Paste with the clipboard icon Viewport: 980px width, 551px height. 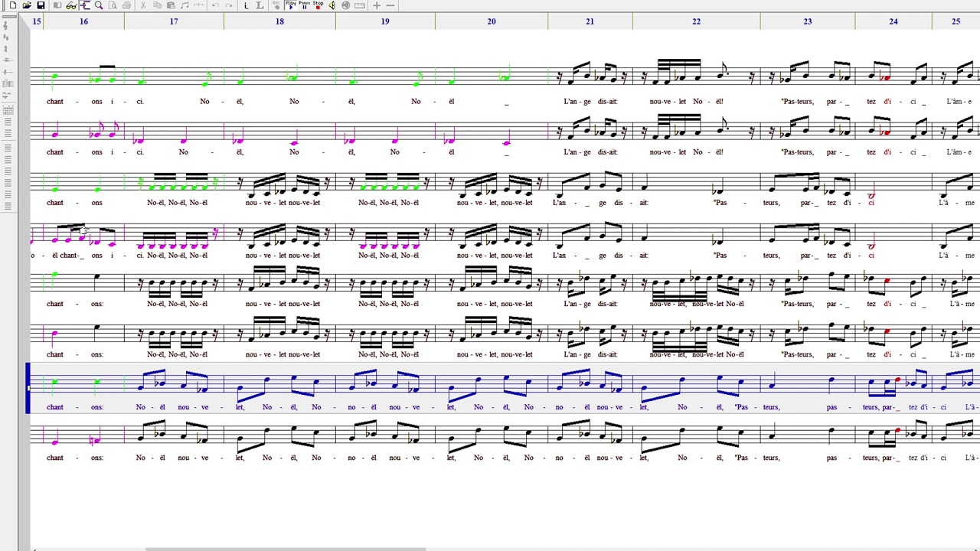(171, 5)
